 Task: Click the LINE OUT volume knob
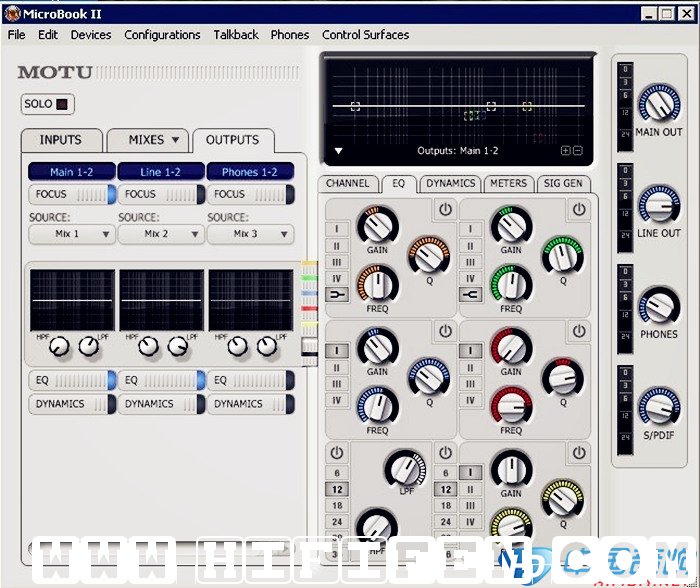[x=659, y=205]
